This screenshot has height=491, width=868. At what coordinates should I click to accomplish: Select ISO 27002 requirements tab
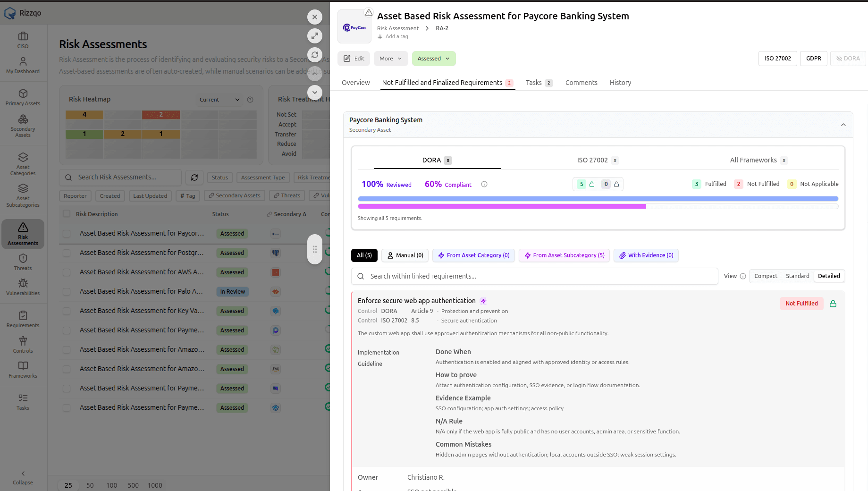[x=598, y=160]
